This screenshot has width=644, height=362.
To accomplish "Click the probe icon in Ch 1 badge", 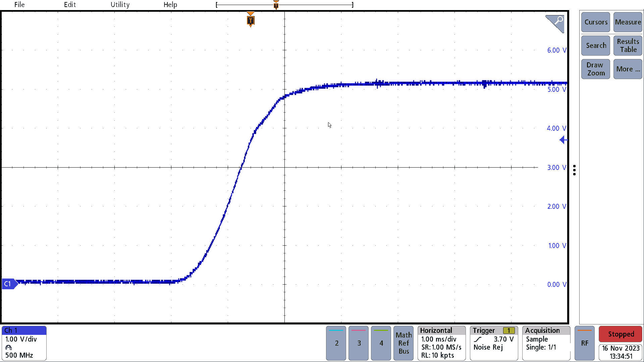I will tap(9, 347).
